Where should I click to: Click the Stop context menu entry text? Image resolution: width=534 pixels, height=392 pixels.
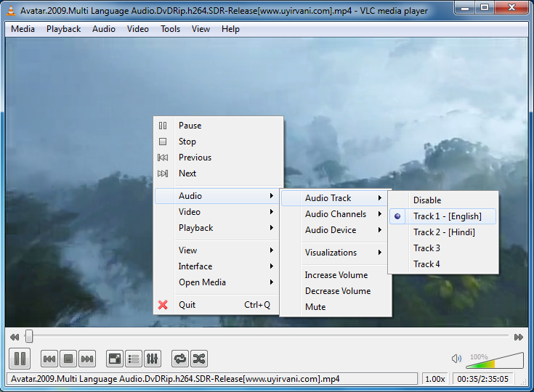(x=187, y=142)
